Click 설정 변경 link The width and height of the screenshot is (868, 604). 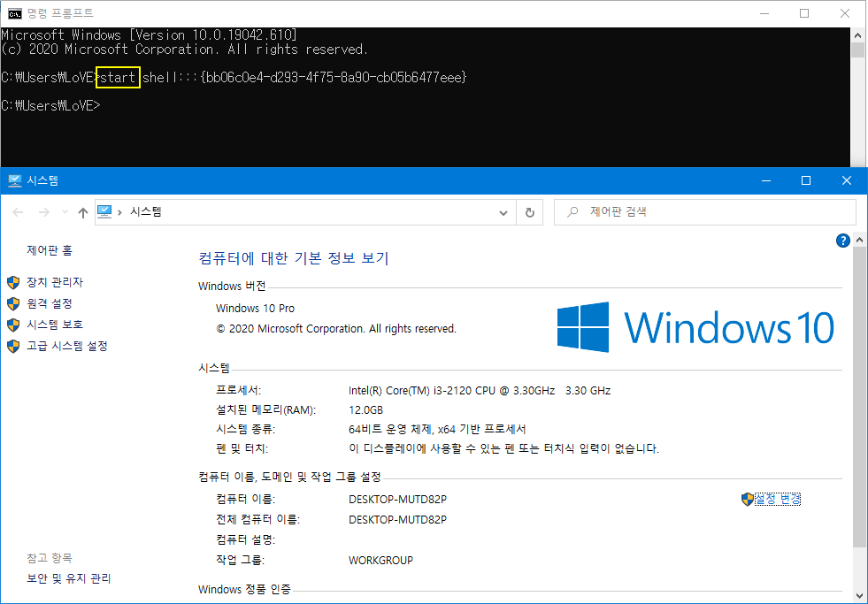[777, 499]
